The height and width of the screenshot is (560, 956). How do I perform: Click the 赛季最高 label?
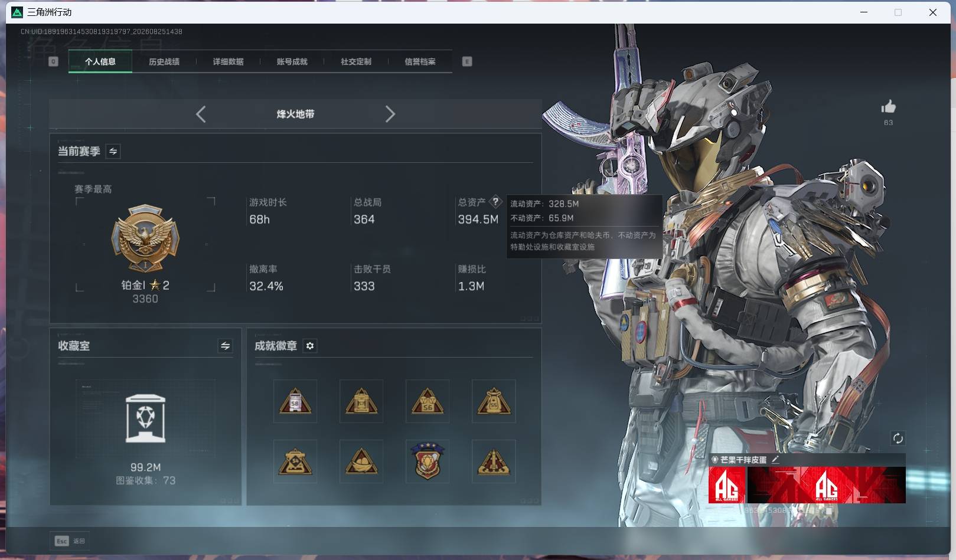click(93, 189)
